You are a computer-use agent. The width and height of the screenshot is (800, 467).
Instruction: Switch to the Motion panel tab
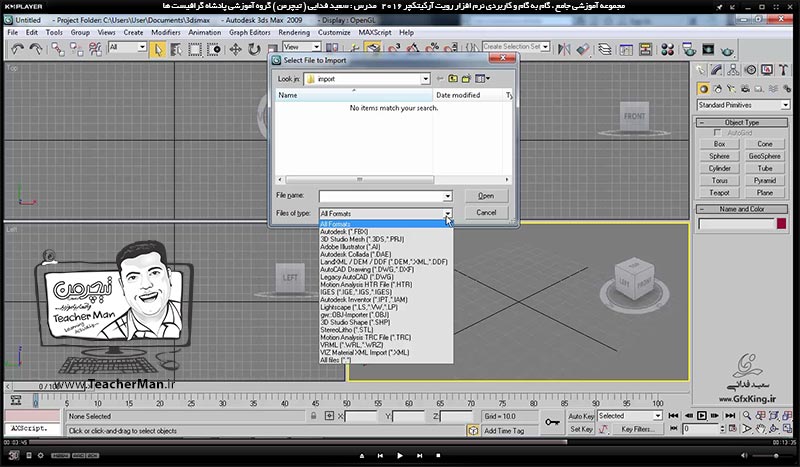(x=750, y=70)
